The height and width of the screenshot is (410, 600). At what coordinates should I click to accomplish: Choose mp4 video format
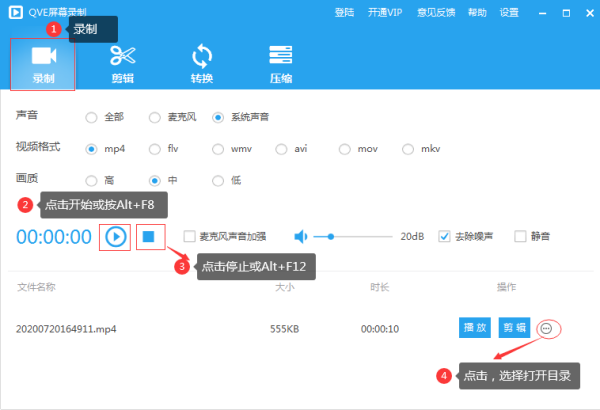pos(91,149)
